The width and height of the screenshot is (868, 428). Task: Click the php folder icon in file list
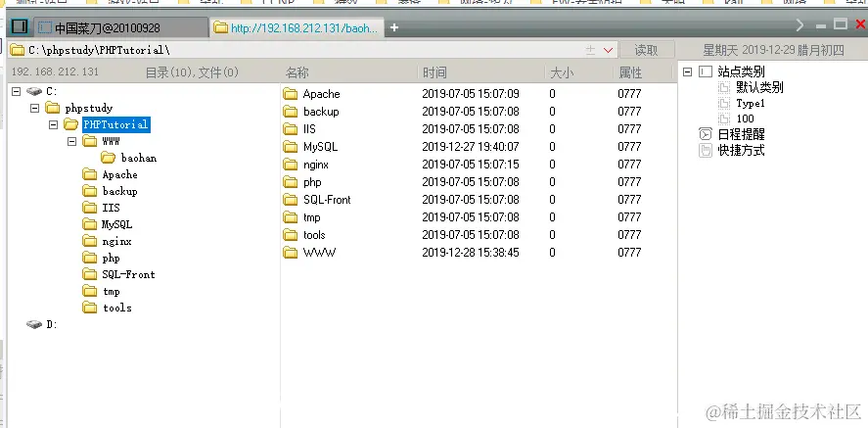pos(290,182)
